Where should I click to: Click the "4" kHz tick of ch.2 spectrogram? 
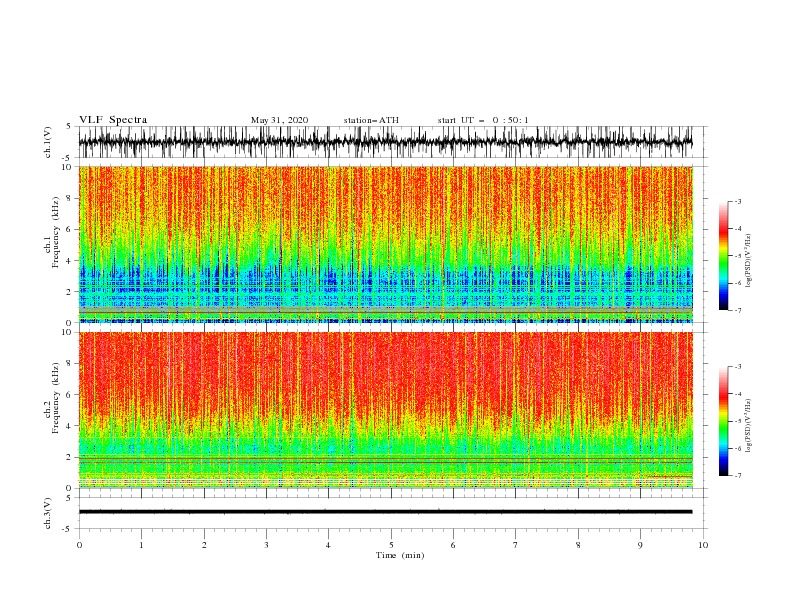(x=70, y=426)
